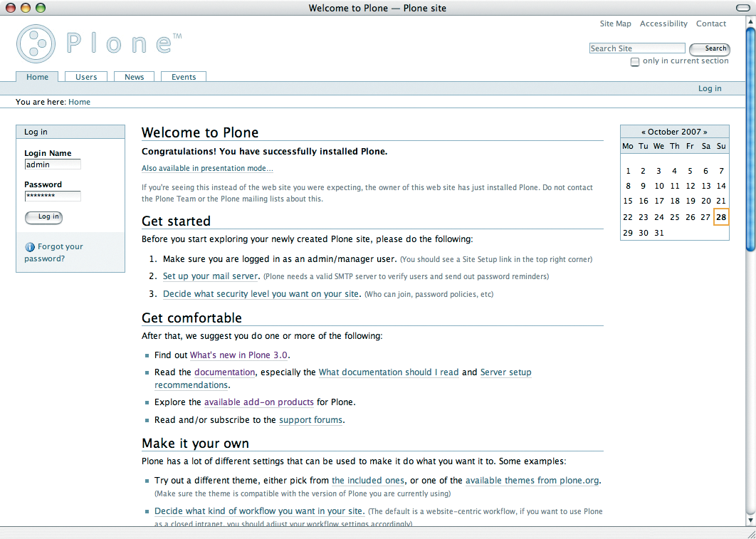Screen dimensions: 756x539
Task: Select day 24 in the October calendar
Action: pyautogui.click(x=659, y=217)
